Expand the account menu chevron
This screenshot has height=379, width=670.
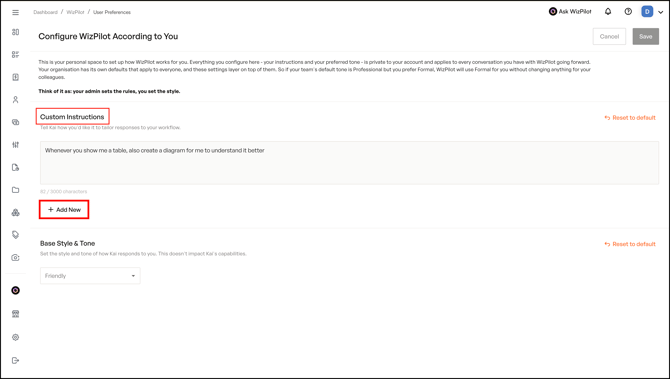(x=661, y=12)
